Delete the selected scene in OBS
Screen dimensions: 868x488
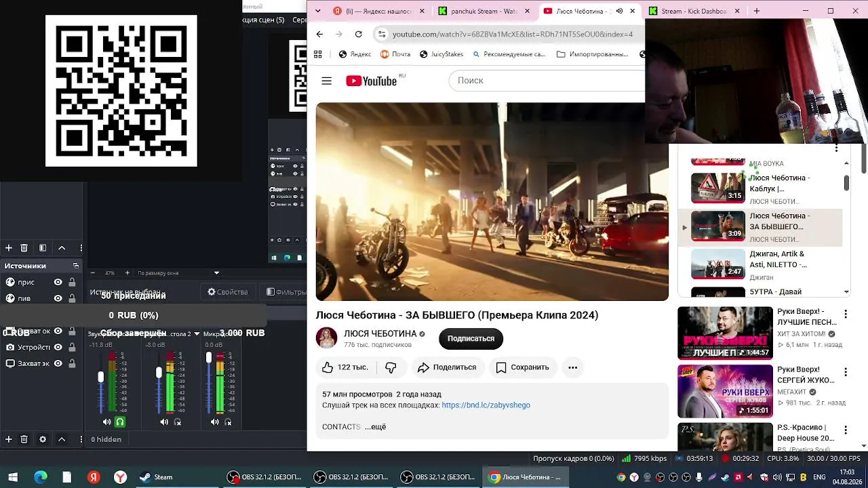tap(24, 248)
